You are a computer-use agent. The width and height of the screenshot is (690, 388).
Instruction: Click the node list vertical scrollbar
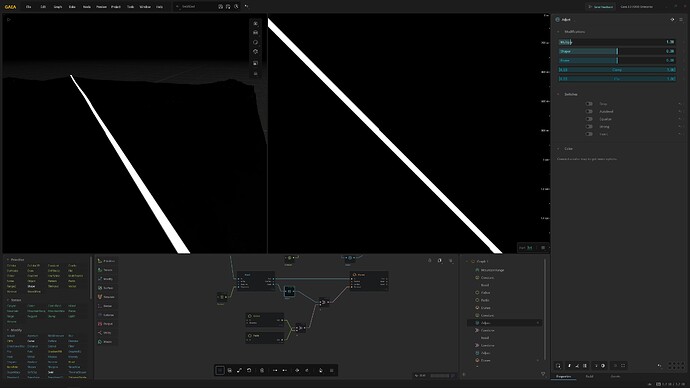coord(545,310)
